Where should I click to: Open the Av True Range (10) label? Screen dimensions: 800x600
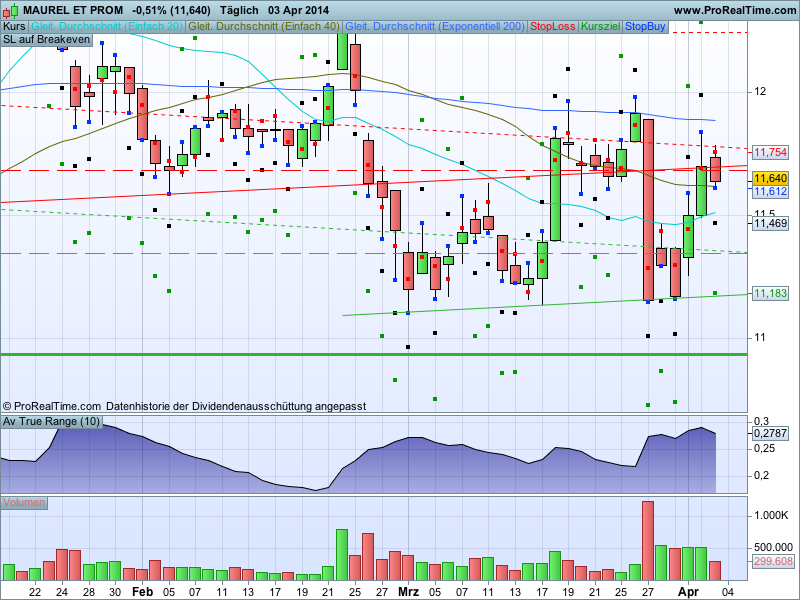click(x=51, y=422)
